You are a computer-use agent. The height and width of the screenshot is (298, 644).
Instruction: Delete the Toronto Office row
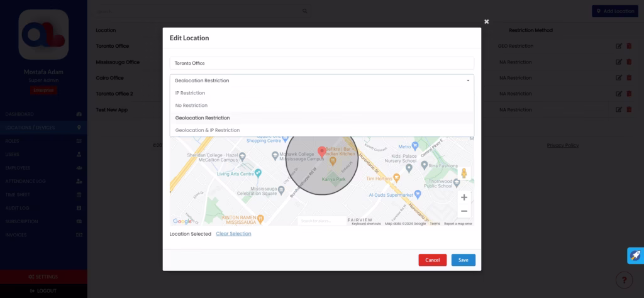click(629, 46)
